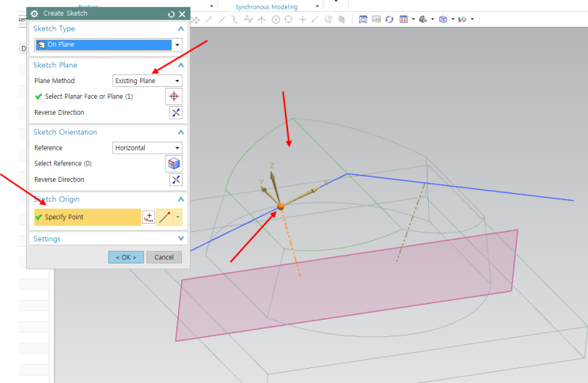Viewport: 588px width, 383px height.
Task: Click the Select Reference cube icon
Action: [x=175, y=164]
